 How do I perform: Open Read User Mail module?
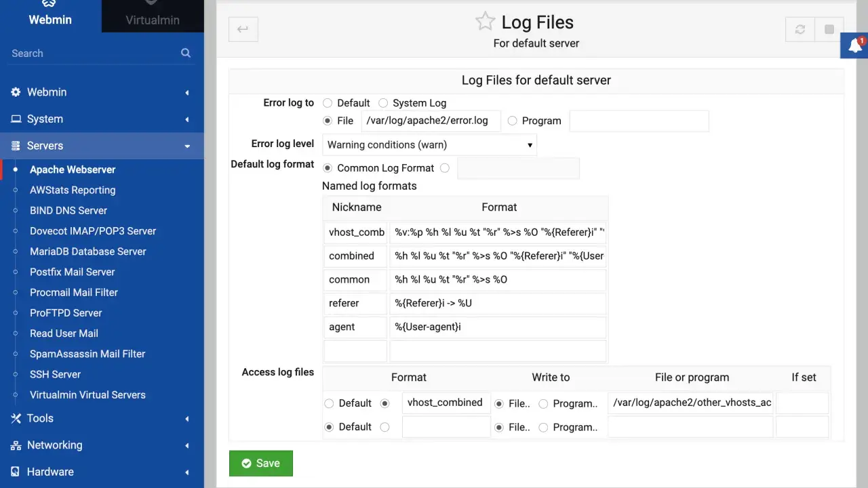[64, 333]
